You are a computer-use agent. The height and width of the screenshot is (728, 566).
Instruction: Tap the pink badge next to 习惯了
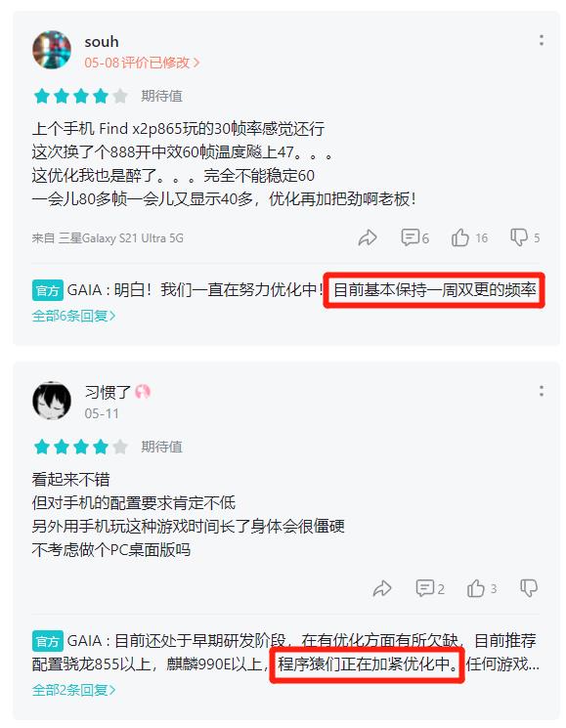click(x=143, y=392)
